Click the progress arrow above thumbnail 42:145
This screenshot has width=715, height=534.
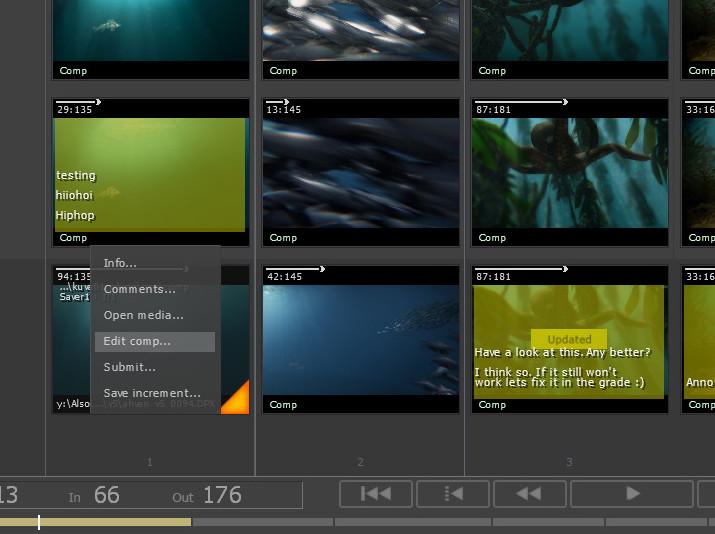[x=295, y=269]
